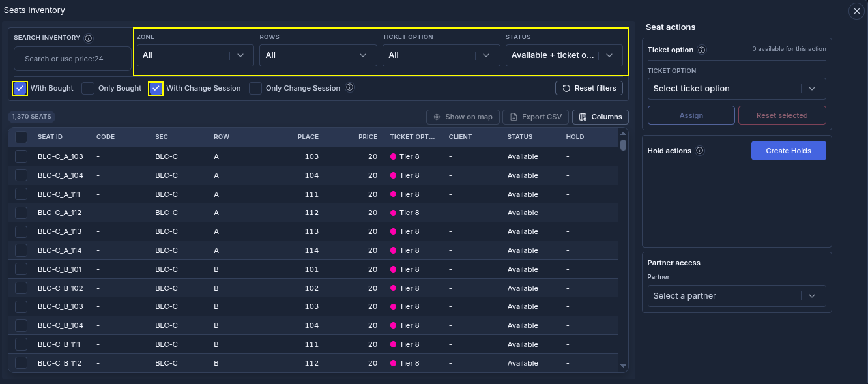Select all seats via header checkbox
This screenshot has height=384, width=868.
click(22, 137)
